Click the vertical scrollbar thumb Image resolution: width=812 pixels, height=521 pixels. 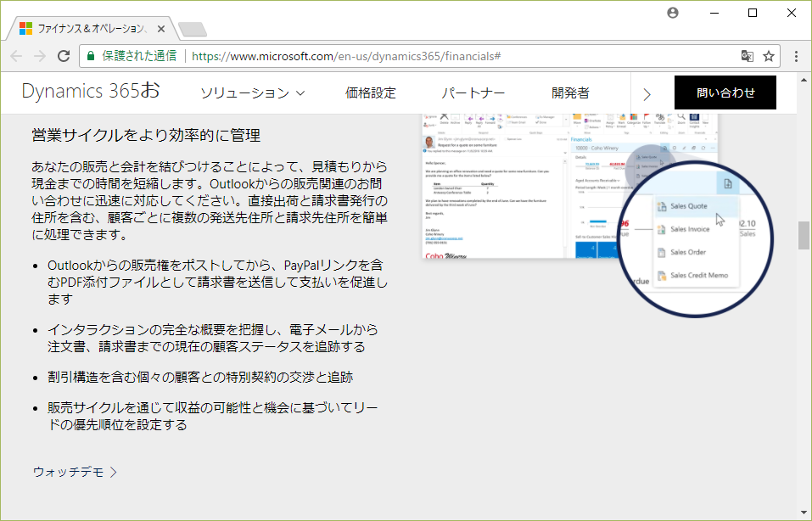(804, 235)
